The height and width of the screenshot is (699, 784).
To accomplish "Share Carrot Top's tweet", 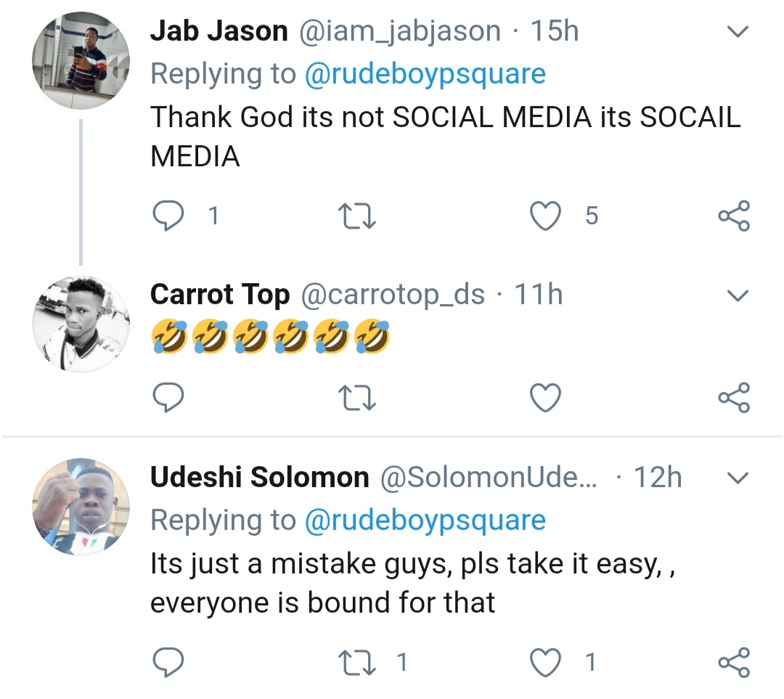I will pos(733,398).
